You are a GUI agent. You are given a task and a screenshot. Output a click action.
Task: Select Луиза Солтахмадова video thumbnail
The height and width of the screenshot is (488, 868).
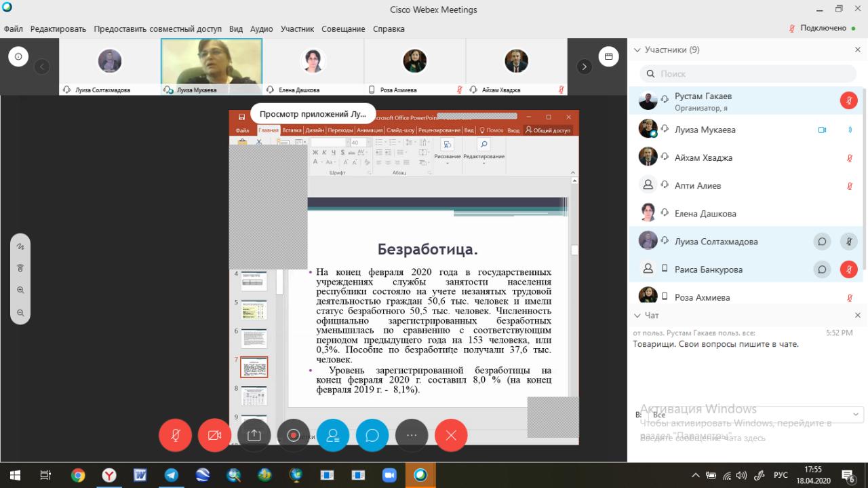pos(110,67)
